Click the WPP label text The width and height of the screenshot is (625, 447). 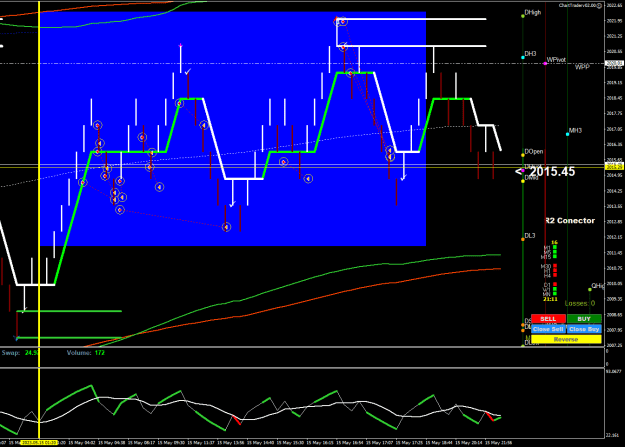(x=582, y=67)
